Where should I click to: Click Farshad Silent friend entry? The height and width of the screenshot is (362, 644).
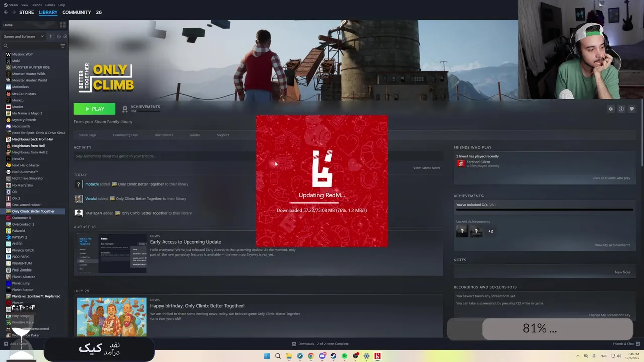click(x=478, y=163)
